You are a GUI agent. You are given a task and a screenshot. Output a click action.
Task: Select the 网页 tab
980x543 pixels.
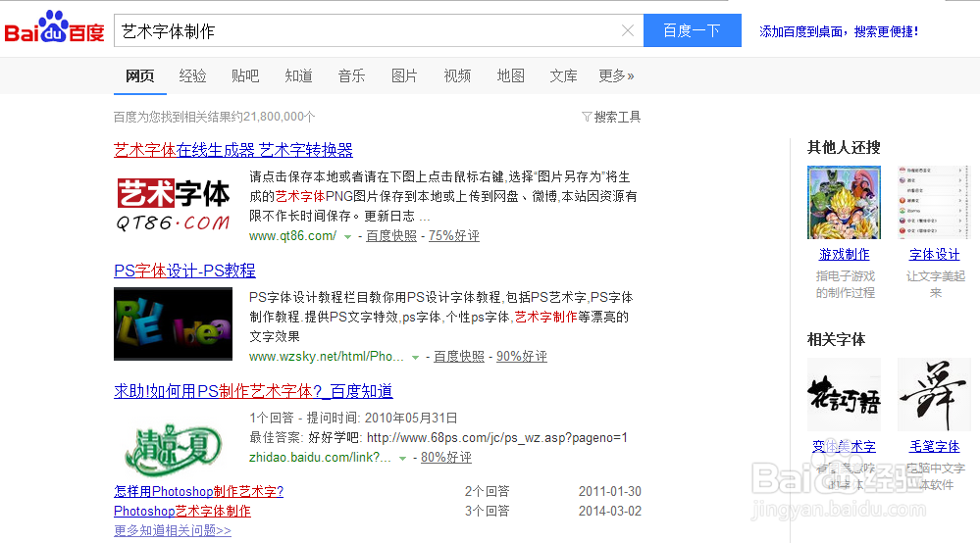pyautogui.click(x=140, y=76)
